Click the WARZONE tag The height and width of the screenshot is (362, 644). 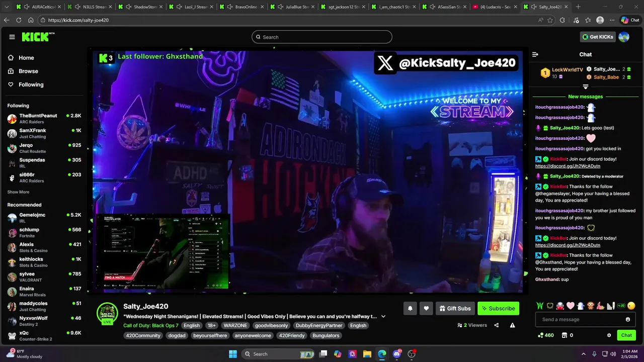coord(235,325)
